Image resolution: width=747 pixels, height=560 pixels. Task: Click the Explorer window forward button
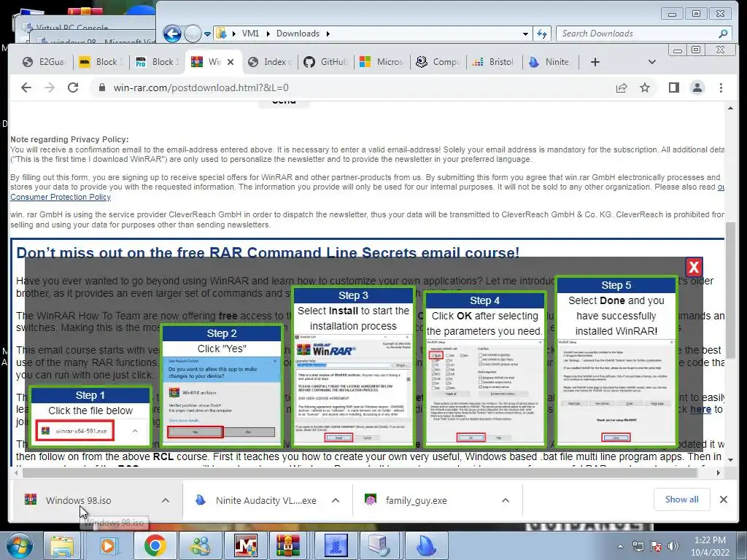point(193,34)
